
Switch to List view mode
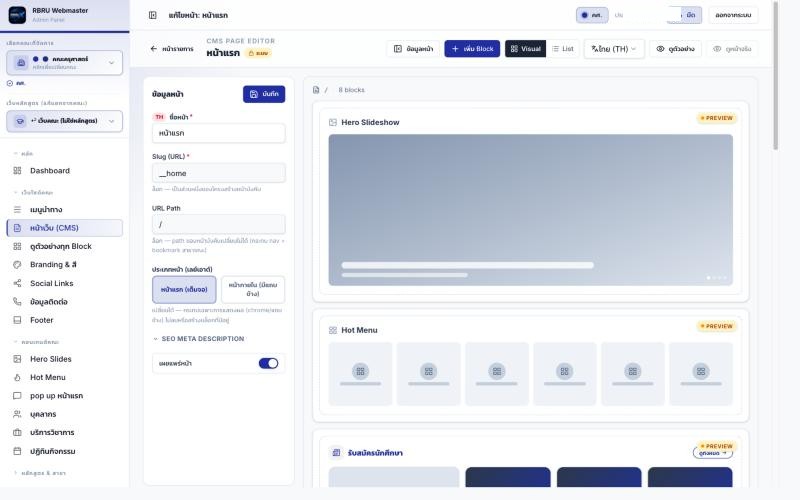[x=563, y=48]
